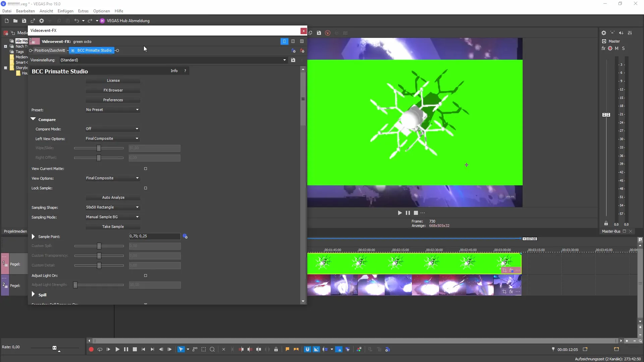Open the Preset 'No Preset' dropdown
The height and width of the screenshot is (362, 644).
pos(113,110)
